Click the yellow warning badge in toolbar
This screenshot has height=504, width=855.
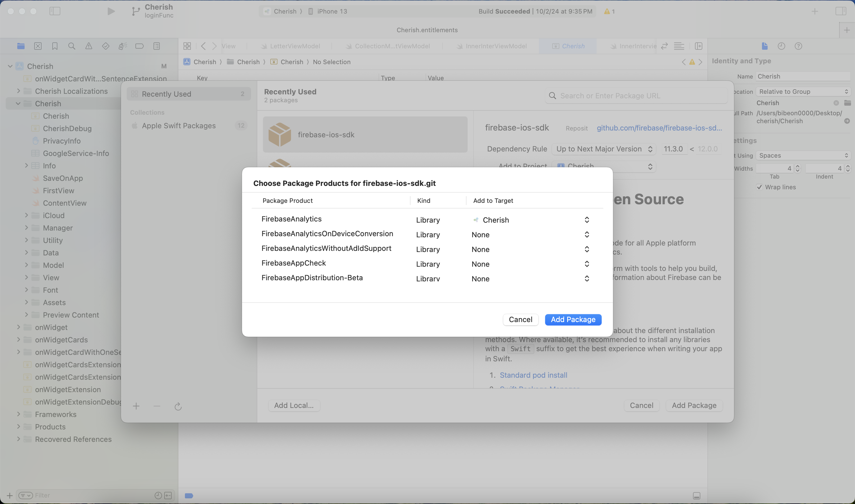click(609, 12)
